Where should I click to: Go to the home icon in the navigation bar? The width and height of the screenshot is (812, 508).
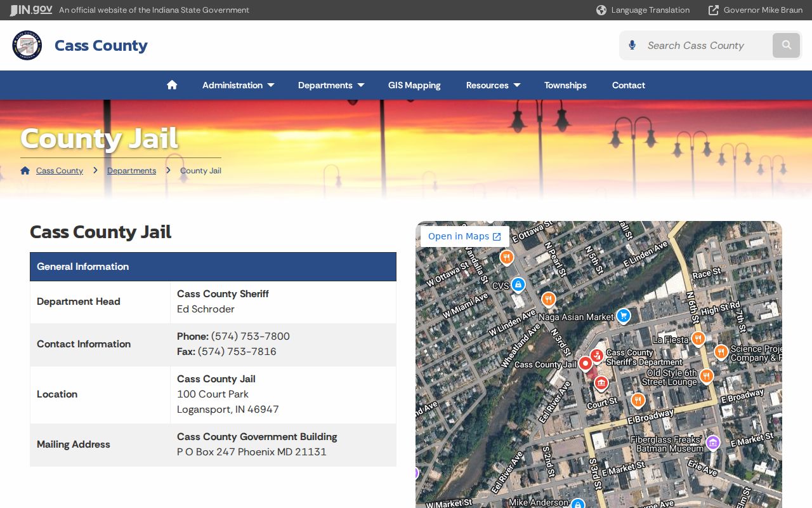(172, 85)
